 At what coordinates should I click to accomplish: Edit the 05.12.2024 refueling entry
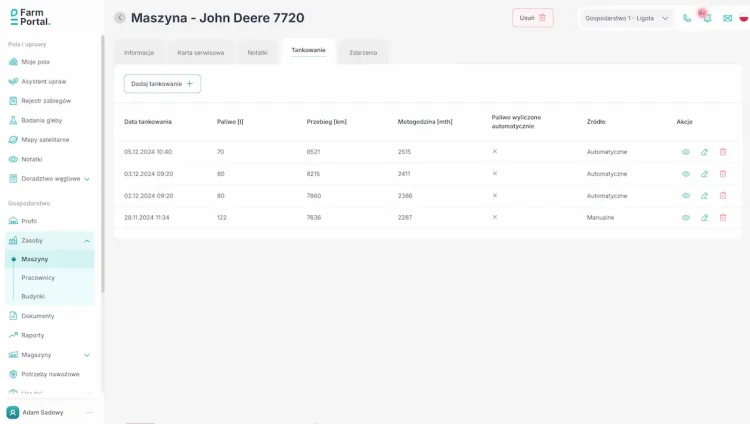pyautogui.click(x=704, y=152)
